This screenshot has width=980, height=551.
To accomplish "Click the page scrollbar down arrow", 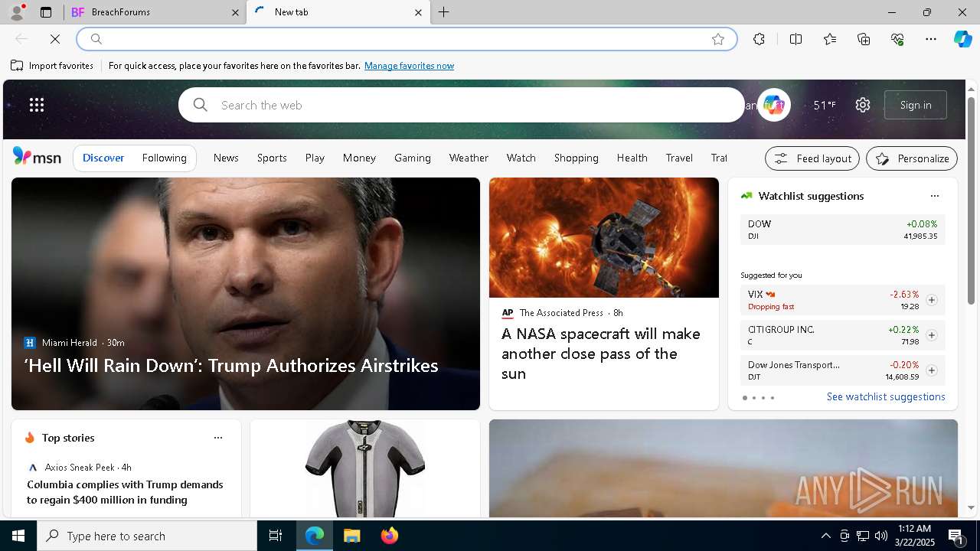I will pyautogui.click(x=971, y=507).
